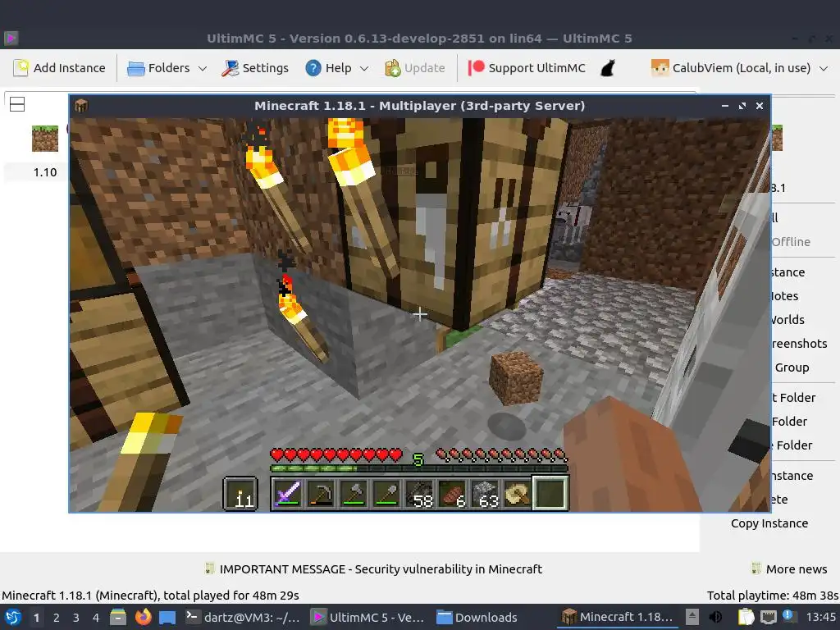Viewport: 840px width, 630px height.
Task: Expand the CalubViem account dropdown arrow
Action: 824,69
